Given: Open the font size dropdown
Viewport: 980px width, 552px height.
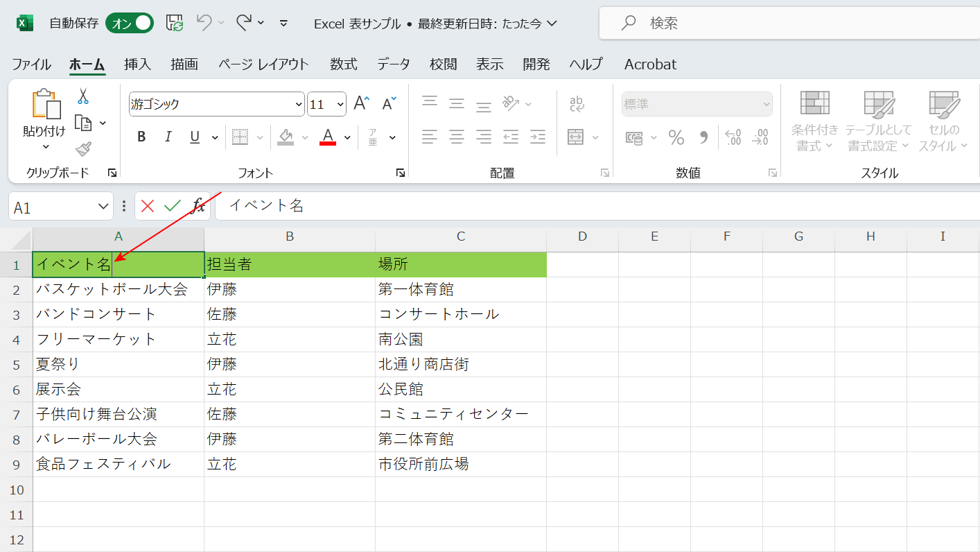Looking at the screenshot, I should click(340, 104).
